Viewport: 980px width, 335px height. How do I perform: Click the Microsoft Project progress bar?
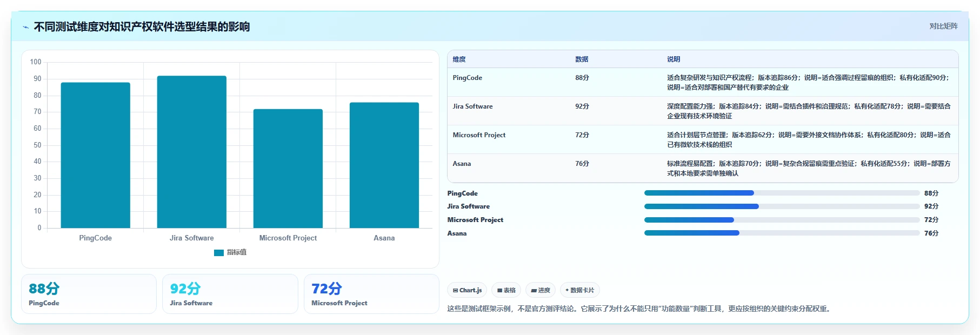click(x=782, y=220)
